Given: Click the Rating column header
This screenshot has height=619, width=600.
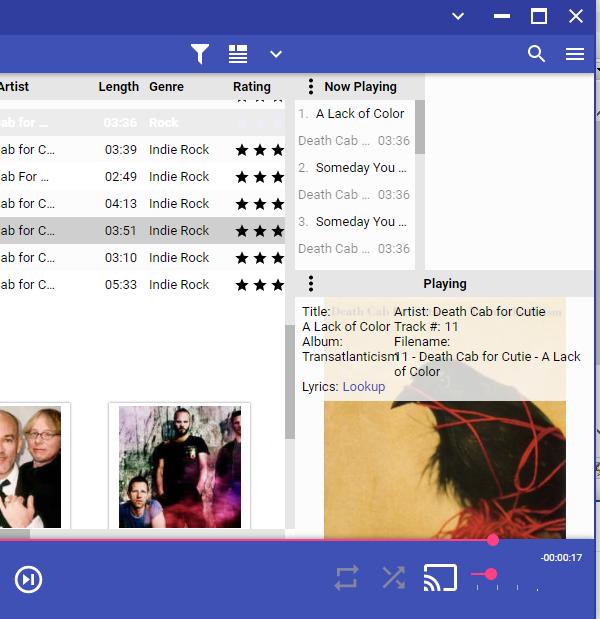Looking at the screenshot, I should 252,87.
